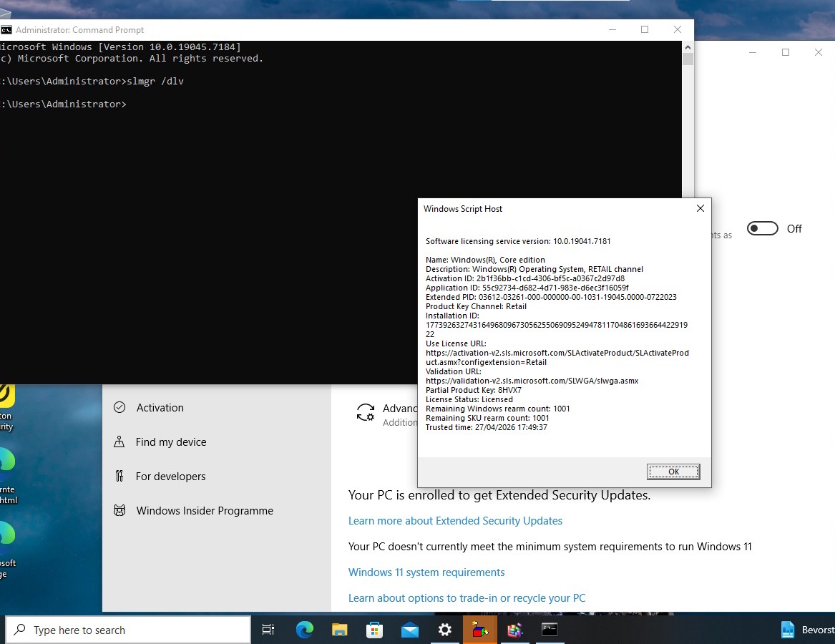Switch to Command Prompt via taskbar icon
The width and height of the screenshot is (835, 644).
click(x=550, y=630)
